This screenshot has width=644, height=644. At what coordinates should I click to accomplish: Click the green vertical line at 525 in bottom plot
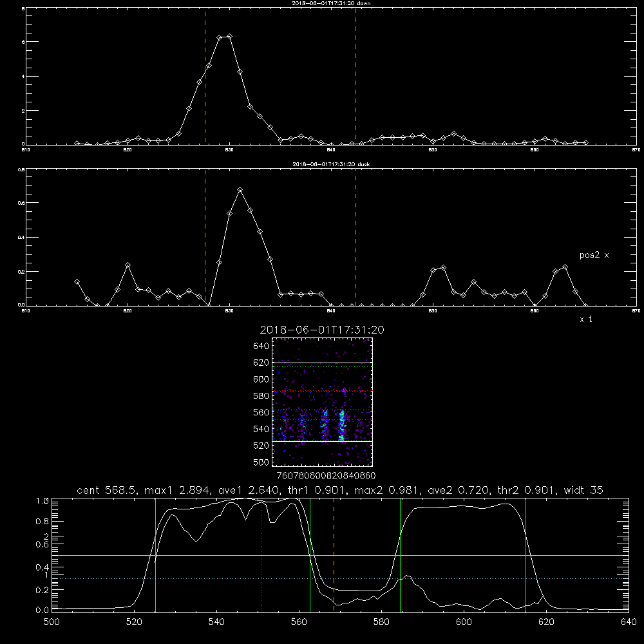click(x=155, y=554)
